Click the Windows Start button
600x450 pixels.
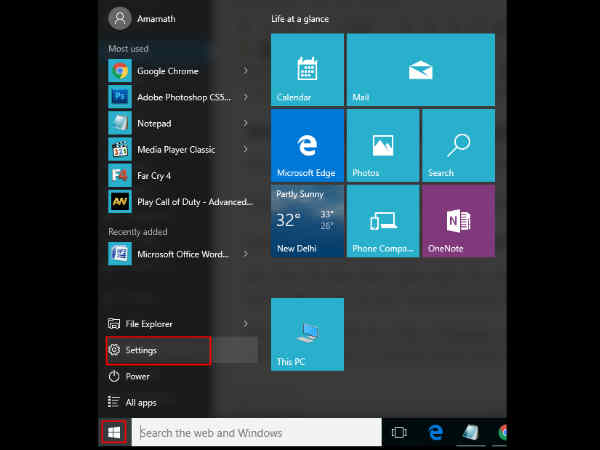pos(114,432)
